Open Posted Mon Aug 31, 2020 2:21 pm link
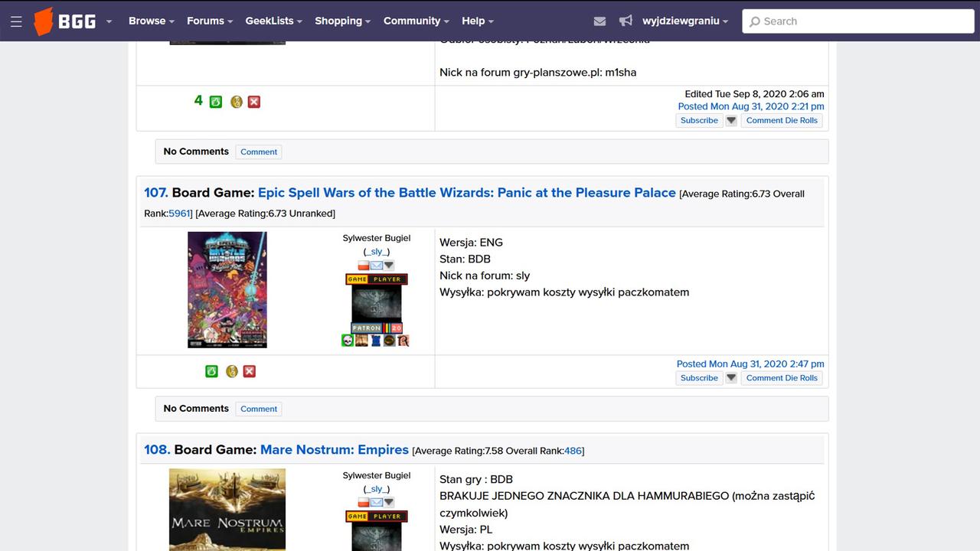 pyautogui.click(x=751, y=106)
